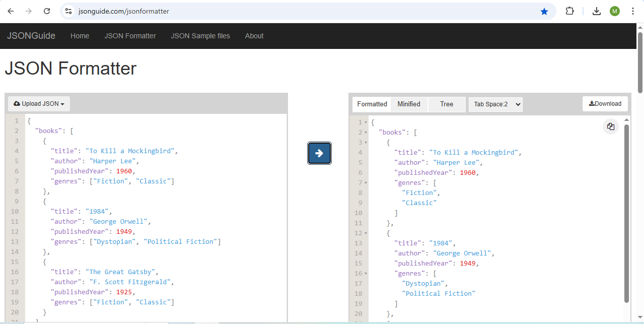Click the 1949 value in output pane
Image resolution: width=644 pixels, height=324 pixels.
(x=468, y=264)
